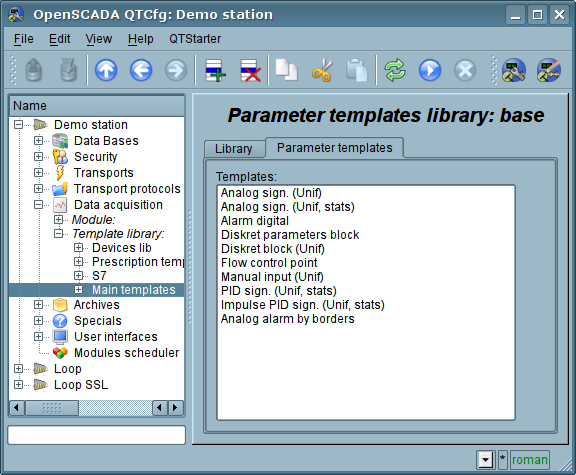Viewport: 576px width, 475px height.
Task: Click the tree horizontal scrollbar handle
Action: pos(52,408)
